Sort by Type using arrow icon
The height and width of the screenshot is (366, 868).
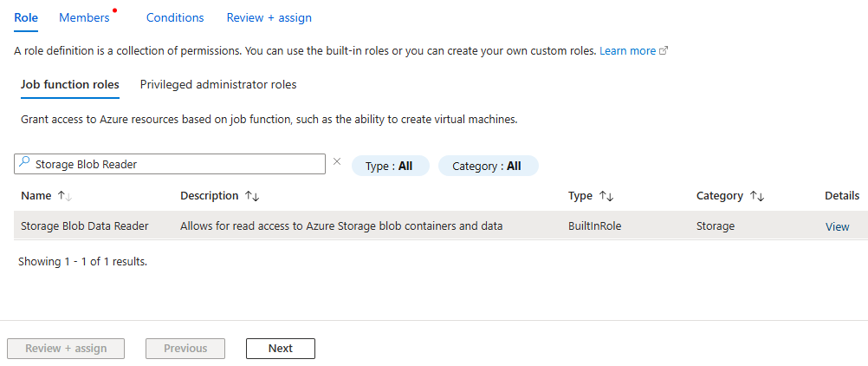tap(606, 196)
